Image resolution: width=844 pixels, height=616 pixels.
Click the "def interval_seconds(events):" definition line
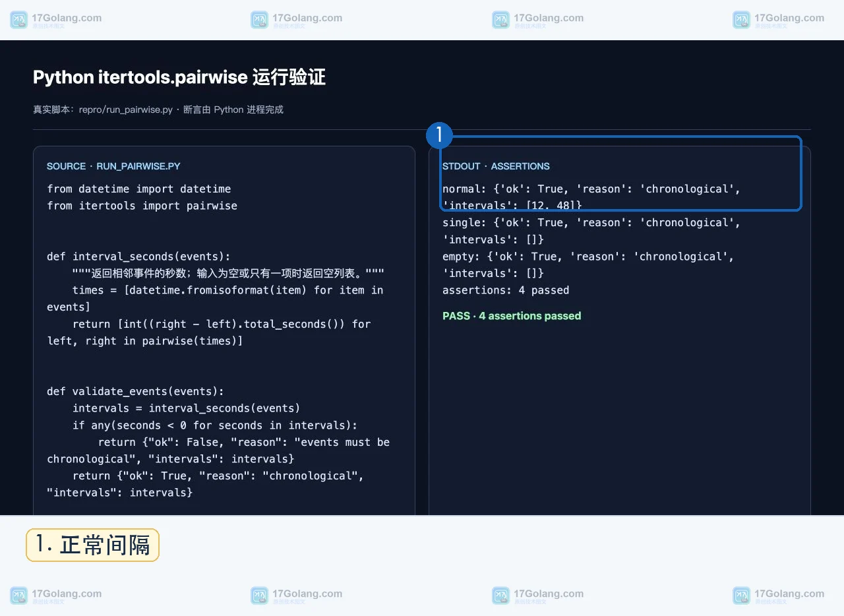139,257
